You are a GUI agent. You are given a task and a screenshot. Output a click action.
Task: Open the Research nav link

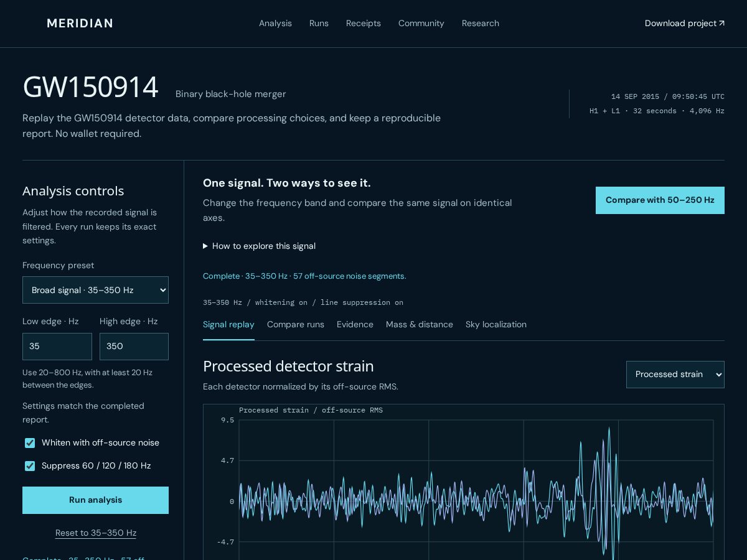point(481,23)
